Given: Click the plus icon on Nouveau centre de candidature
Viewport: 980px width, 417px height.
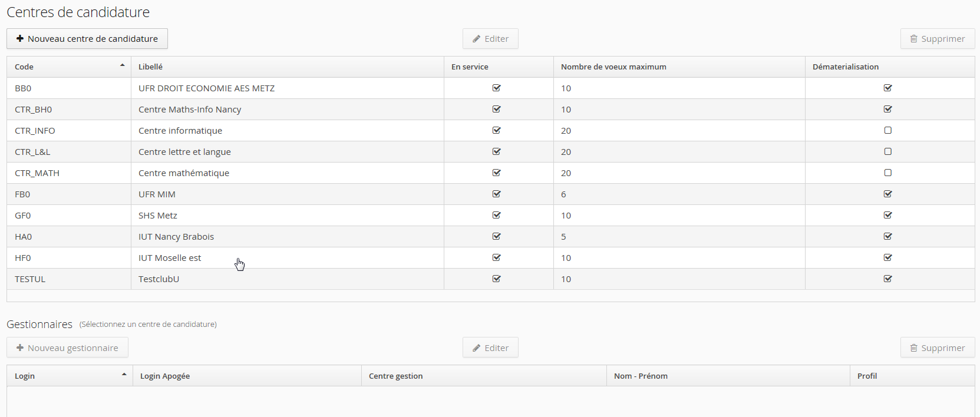Looking at the screenshot, I should coord(20,39).
